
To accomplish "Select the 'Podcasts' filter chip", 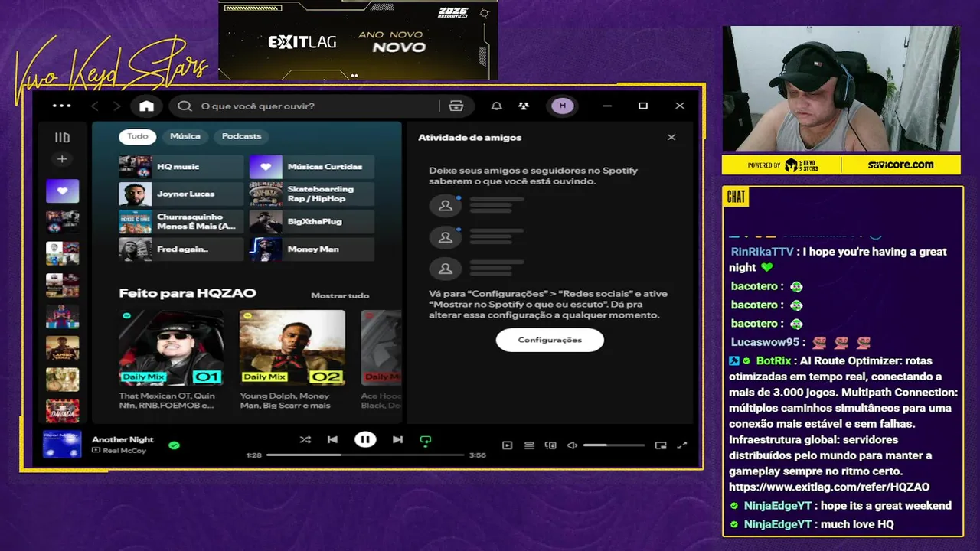I will pos(241,136).
